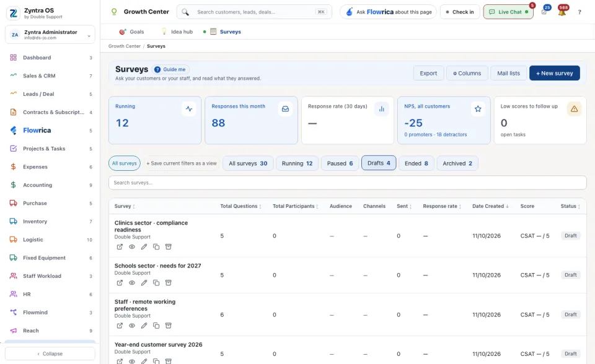The image size is (595, 364).
Task: Filter surveys by Archived 2 tab
Action: [x=457, y=163]
